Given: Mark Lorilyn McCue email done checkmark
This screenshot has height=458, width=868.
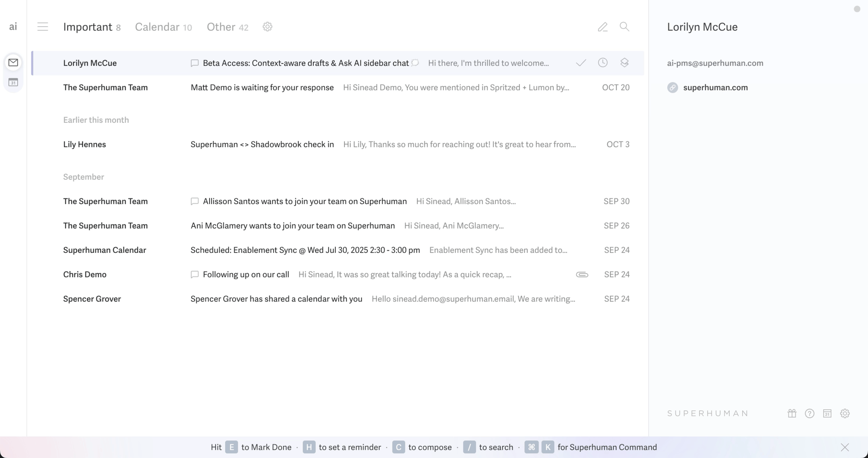Looking at the screenshot, I should point(581,63).
